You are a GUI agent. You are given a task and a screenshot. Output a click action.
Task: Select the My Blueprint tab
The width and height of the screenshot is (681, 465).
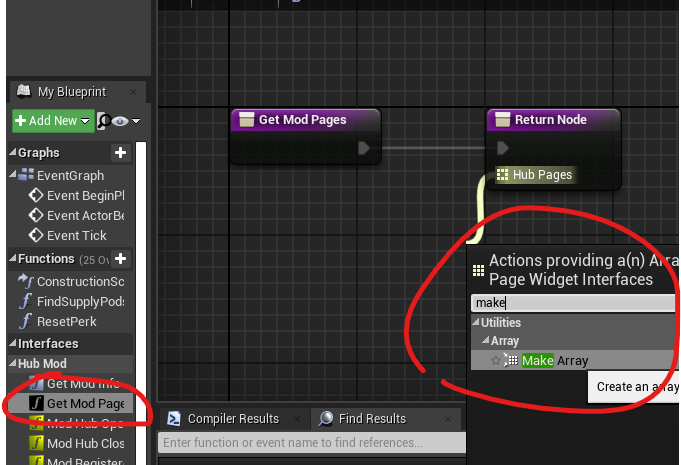tap(76, 92)
